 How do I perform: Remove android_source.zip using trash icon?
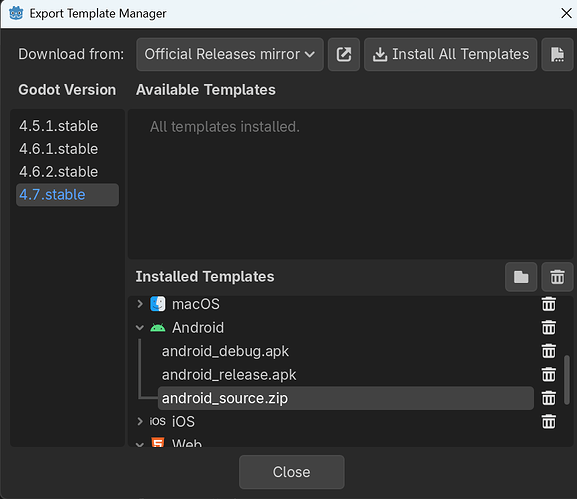click(x=548, y=398)
